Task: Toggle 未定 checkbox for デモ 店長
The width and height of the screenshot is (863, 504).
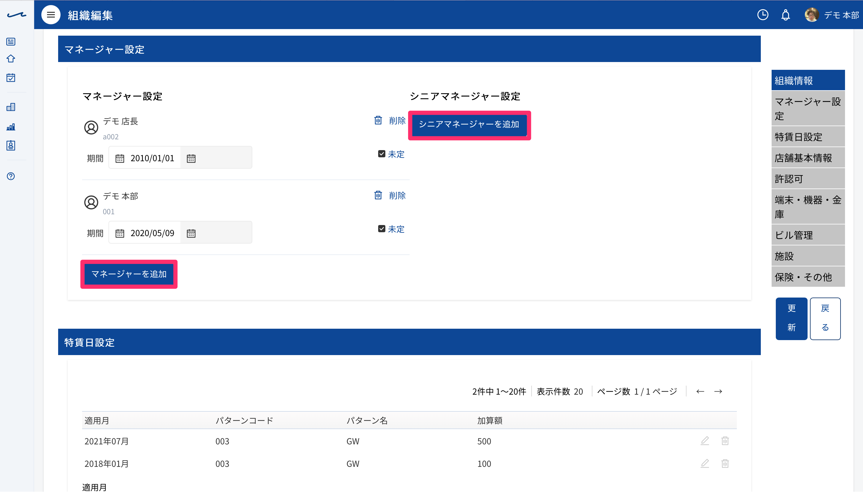Action: click(x=381, y=154)
